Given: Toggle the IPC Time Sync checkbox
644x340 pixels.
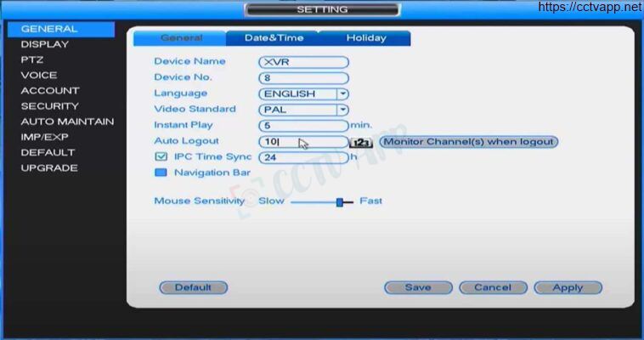Looking at the screenshot, I should (161, 156).
